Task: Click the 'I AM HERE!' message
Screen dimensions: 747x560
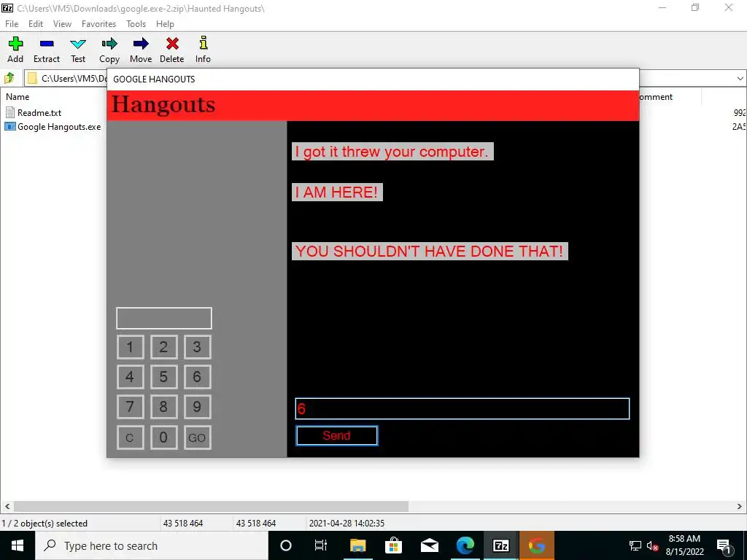Action: tap(337, 192)
